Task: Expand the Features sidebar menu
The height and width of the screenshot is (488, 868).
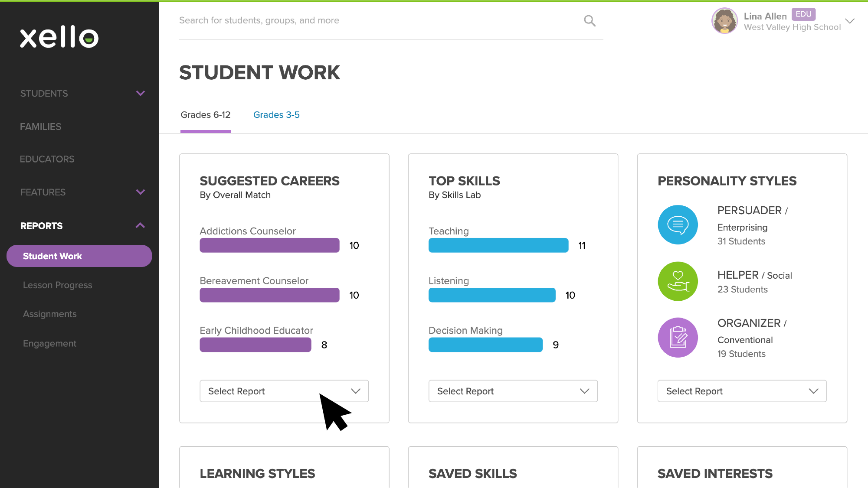Action: (x=140, y=192)
